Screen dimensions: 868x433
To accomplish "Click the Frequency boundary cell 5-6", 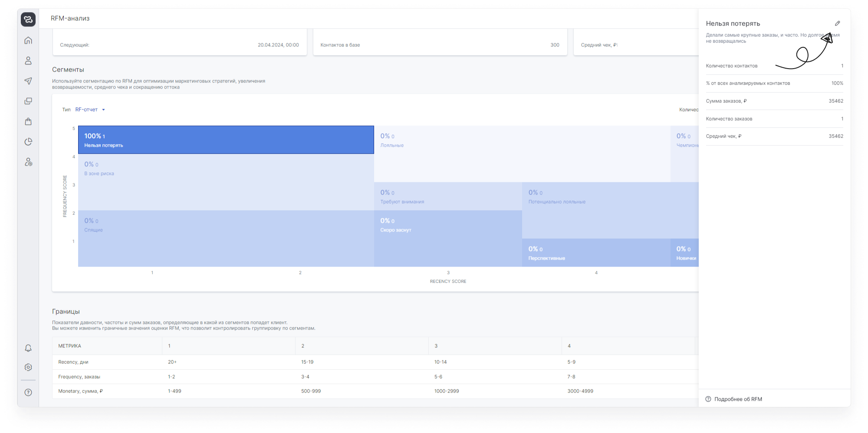I will coord(438,377).
